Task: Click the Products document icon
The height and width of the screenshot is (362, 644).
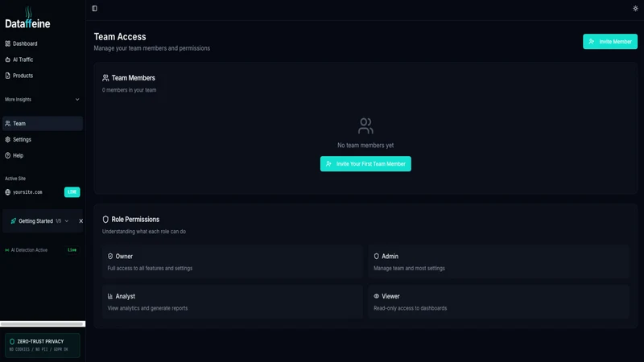Action: click(x=8, y=76)
